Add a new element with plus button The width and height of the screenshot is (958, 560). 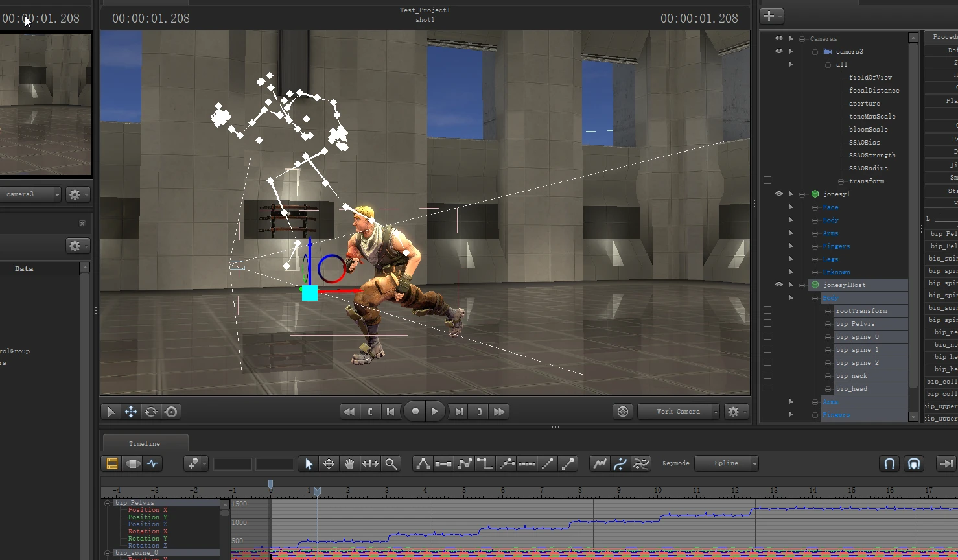(769, 16)
